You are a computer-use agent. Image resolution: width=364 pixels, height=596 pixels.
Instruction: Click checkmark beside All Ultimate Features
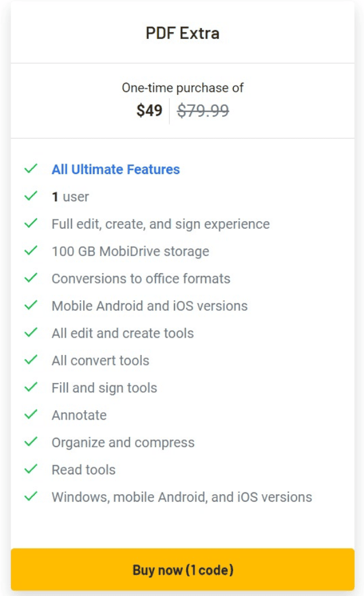[31, 169]
